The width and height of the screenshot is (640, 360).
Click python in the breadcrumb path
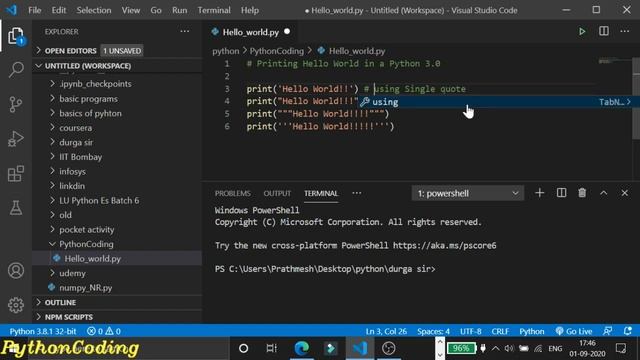click(x=225, y=51)
